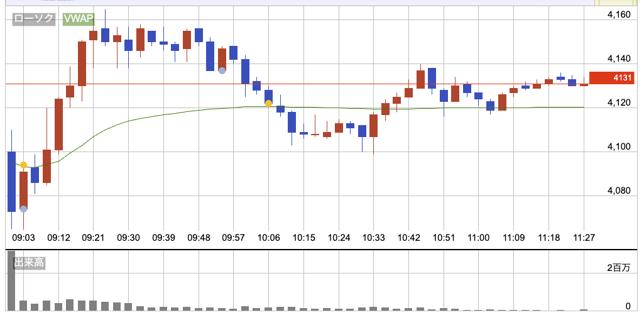Click the 4,160 price axis label

coord(619,14)
